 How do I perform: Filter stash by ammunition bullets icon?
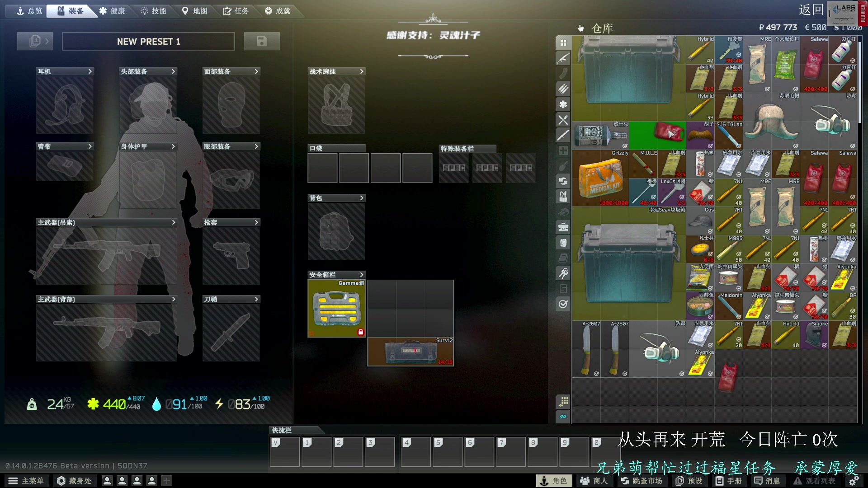coord(563,89)
